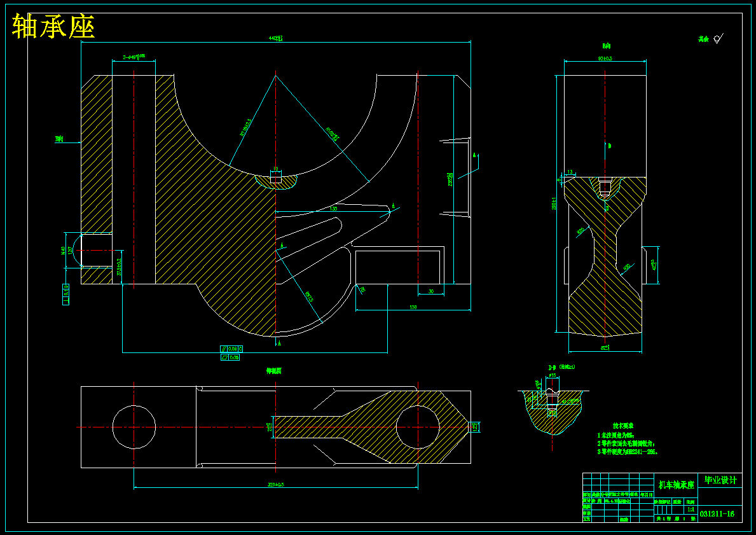Select the surface roughness symbol beside 其余
756x535 pixels.
[718, 39]
